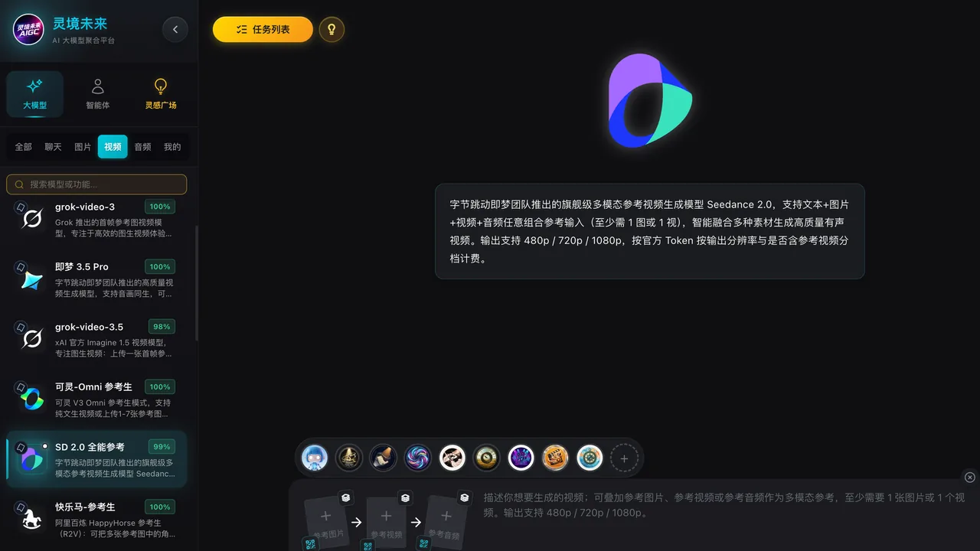Open stack icon on 参考视频 card
The image size is (980, 551).
point(405,497)
